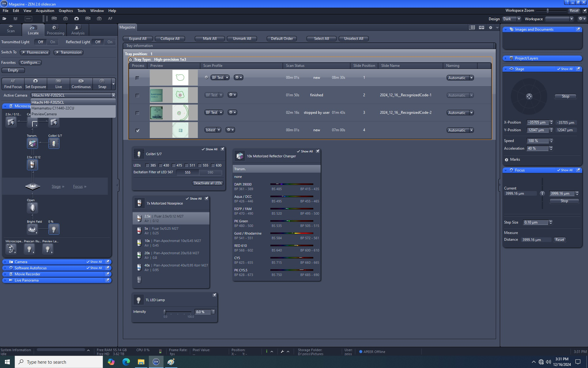Open settings gear for slide 1 scan profile
The image size is (588, 368).
[x=238, y=78]
